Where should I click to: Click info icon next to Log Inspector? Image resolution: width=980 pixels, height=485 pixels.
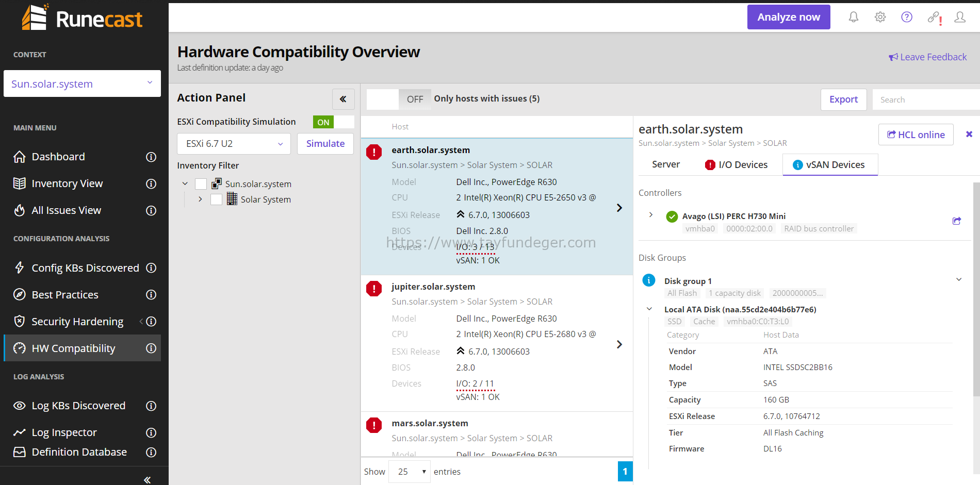tap(151, 432)
